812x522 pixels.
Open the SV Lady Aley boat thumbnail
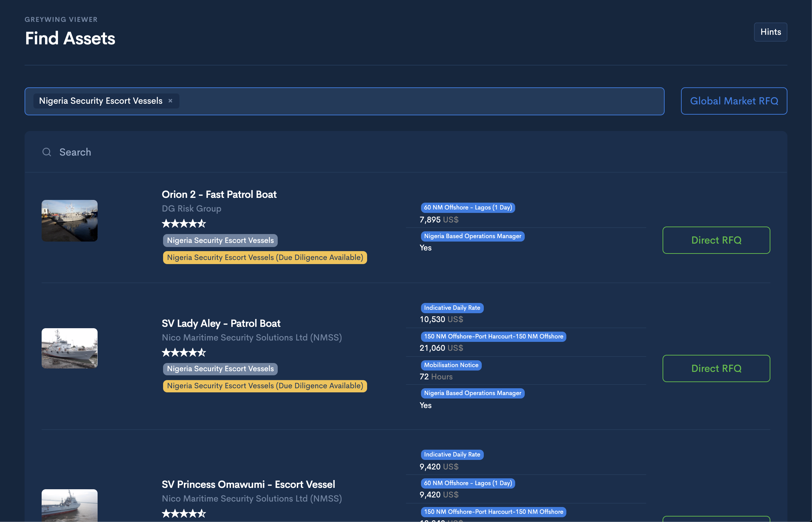[x=70, y=348]
